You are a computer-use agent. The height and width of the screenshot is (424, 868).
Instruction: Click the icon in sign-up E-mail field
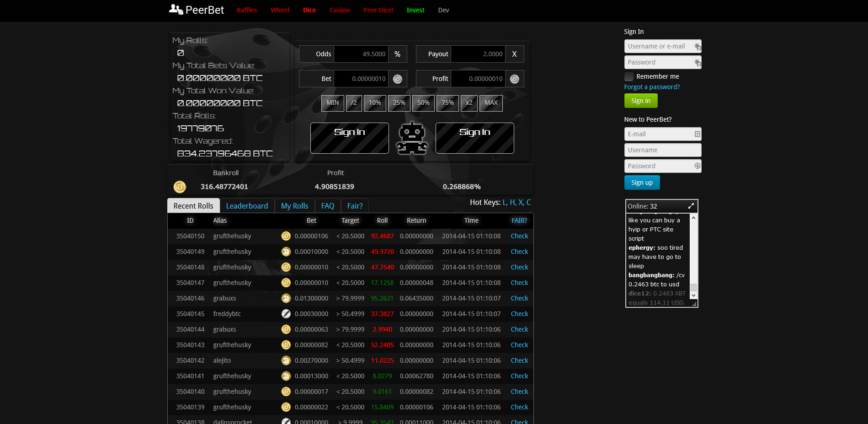697,134
